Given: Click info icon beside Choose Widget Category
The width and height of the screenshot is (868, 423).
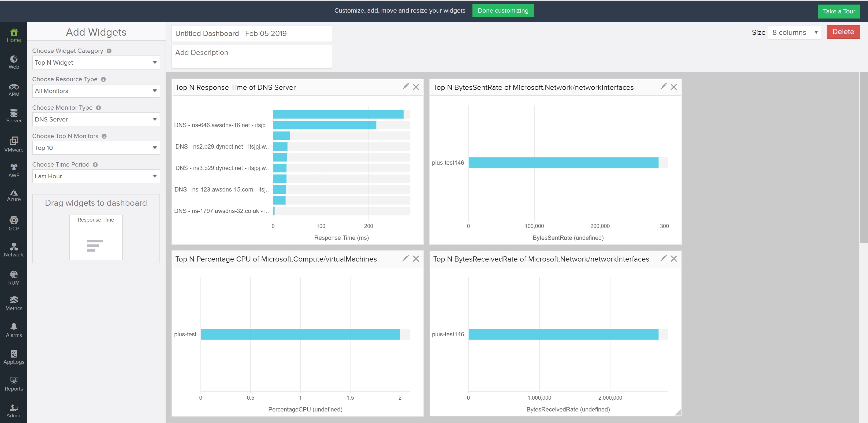Looking at the screenshot, I should pyautogui.click(x=109, y=51).
